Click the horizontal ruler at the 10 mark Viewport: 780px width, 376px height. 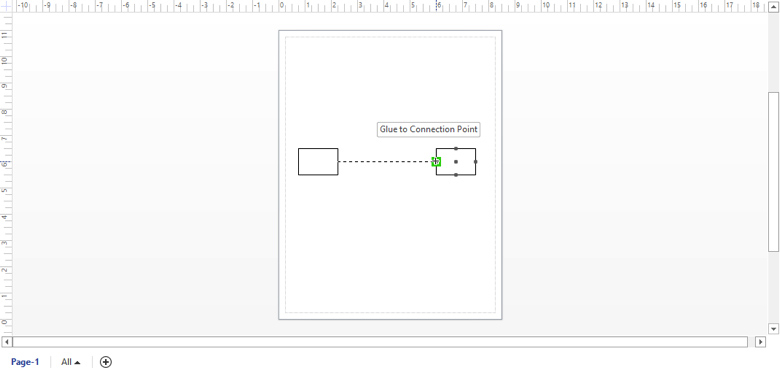[546, 5]
